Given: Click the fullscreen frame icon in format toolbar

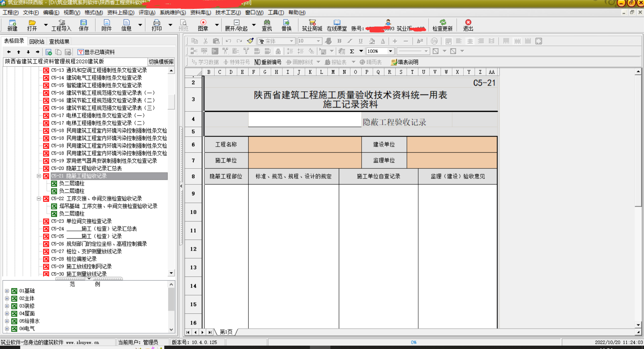Looking at the screenshot, I should [x=539, y=41].
